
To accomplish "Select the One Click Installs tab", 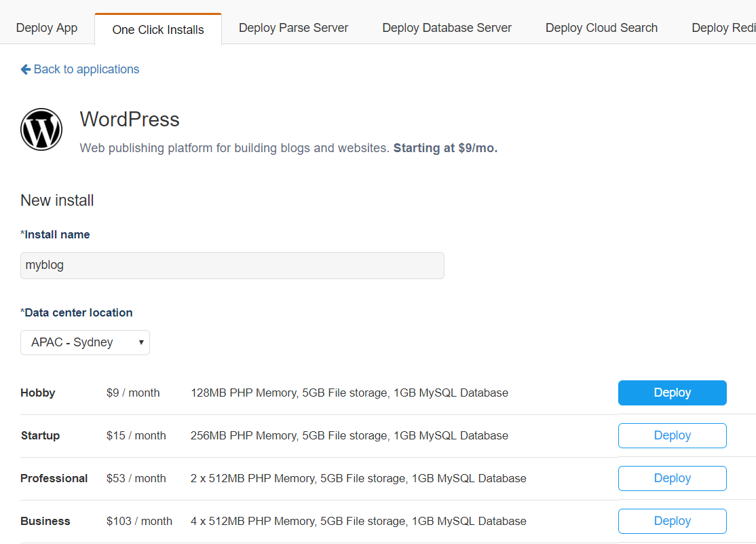I will point(158,29).
